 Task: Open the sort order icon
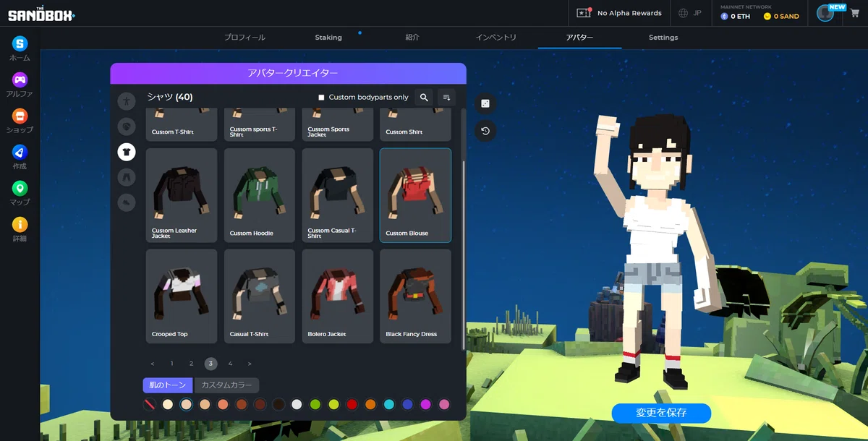tap(446, 97)
